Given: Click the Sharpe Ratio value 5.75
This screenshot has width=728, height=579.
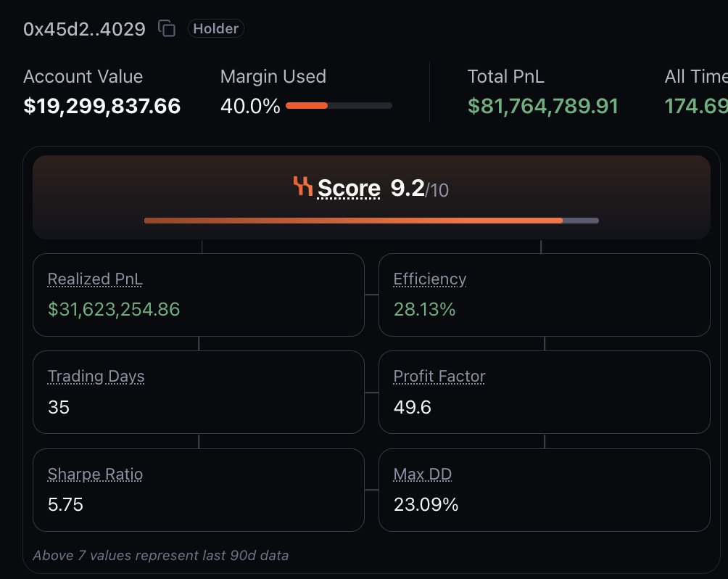Looking at the screenshot, I should tap(65, 505).
